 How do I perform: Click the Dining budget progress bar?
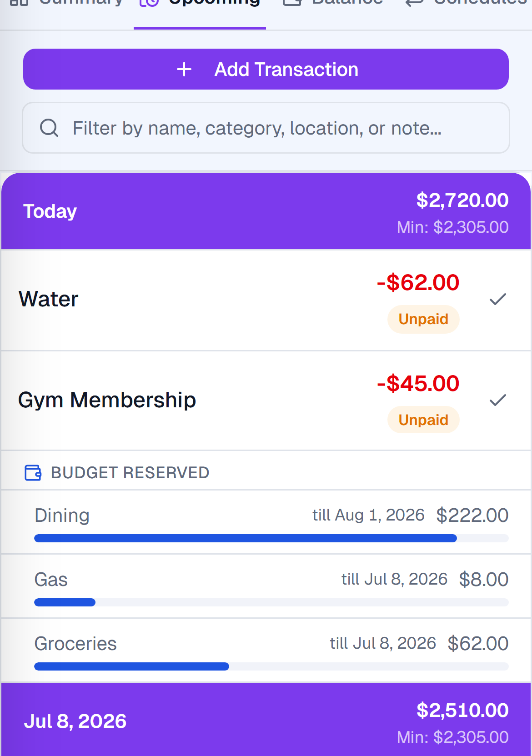tap(271, 538)
